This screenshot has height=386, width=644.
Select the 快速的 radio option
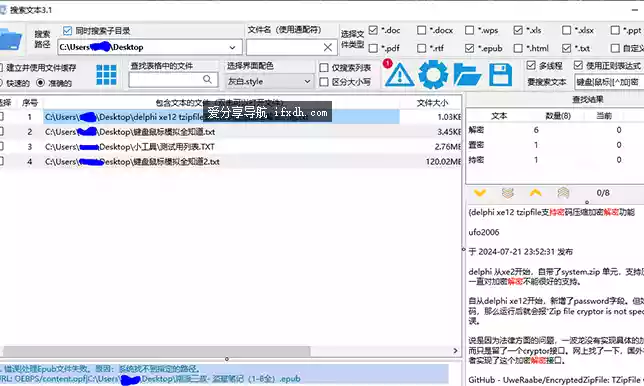(1, 83)
